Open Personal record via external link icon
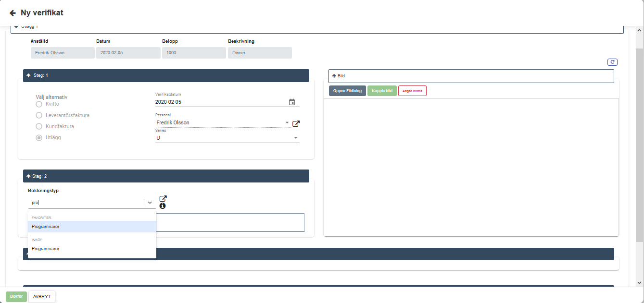The height and width of the screenshot is (303, 644). (x=296, y=123)
